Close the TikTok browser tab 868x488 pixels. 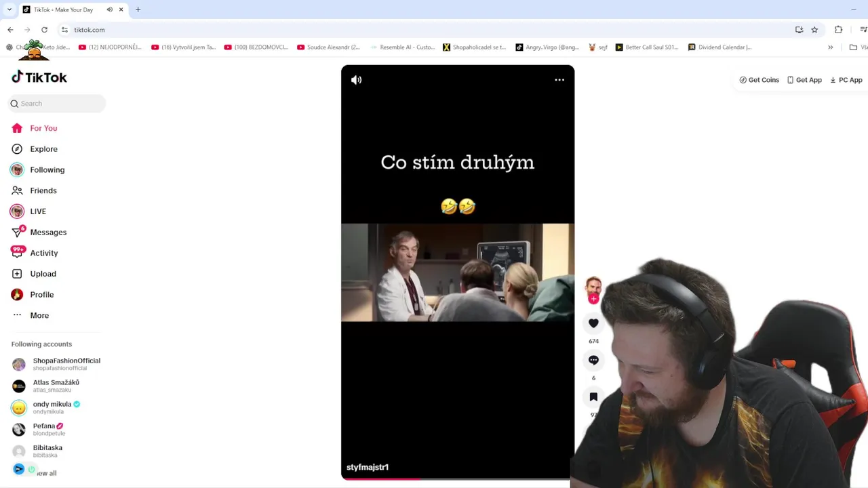point(121,9)
